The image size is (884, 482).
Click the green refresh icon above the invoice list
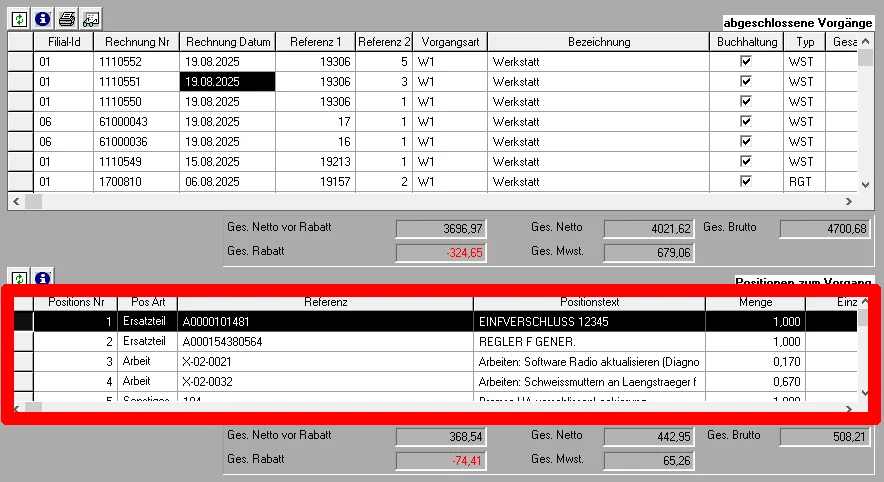[x=19, y=19]
